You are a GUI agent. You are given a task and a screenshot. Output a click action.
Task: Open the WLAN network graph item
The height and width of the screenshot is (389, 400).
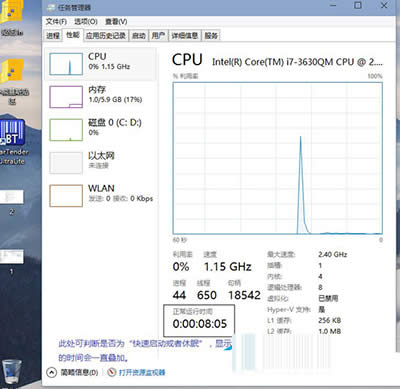coord(100,196)
